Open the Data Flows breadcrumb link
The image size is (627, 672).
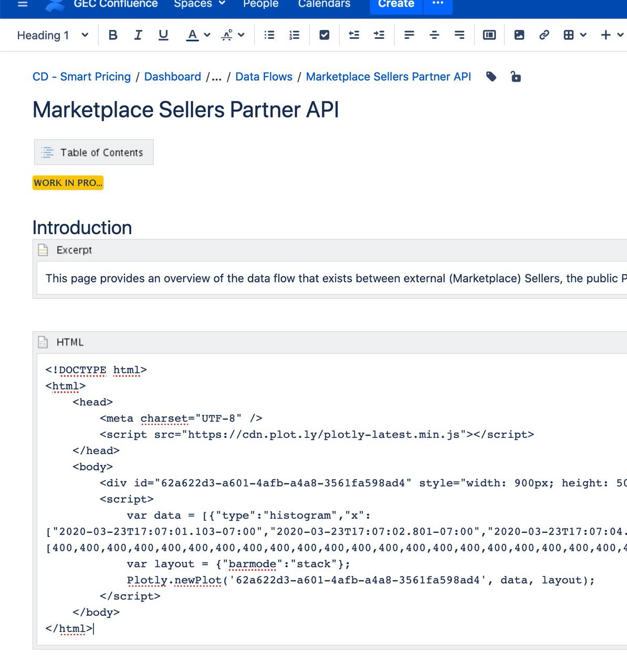coord(264,77)
